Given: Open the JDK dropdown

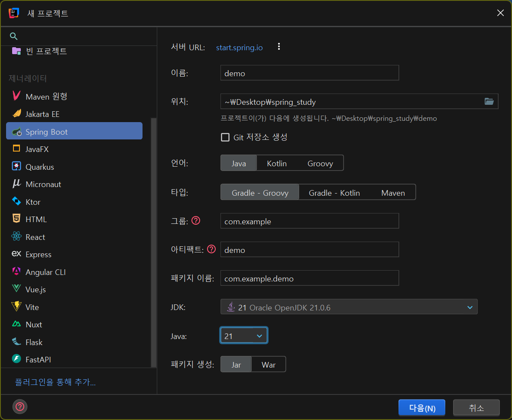Looking at the screenshot, I should (349, 307).
